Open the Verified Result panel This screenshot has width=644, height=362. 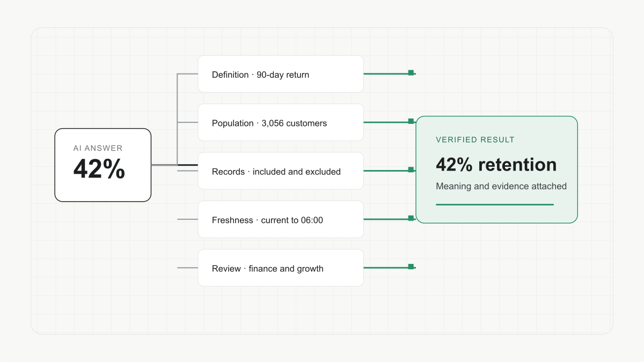click(497, 169)
